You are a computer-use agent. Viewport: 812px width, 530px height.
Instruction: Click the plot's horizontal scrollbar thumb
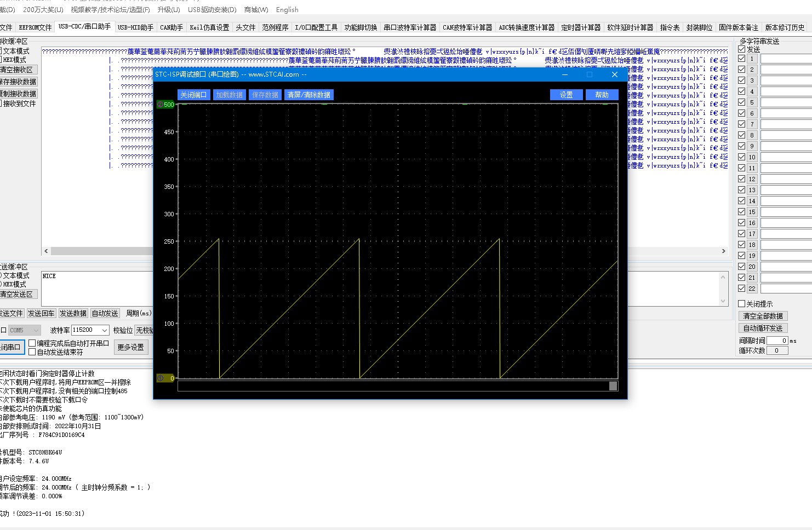tap(613, 386)
